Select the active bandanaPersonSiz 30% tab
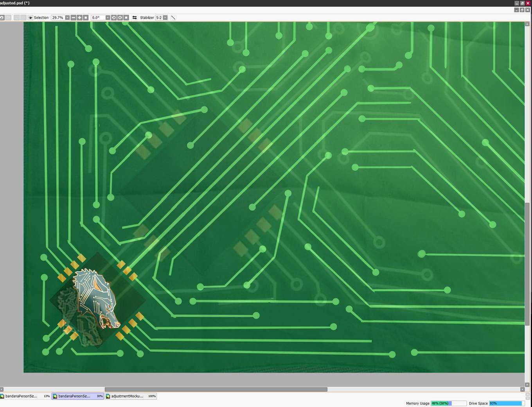 pyautogui.click(x=77, y=396)
